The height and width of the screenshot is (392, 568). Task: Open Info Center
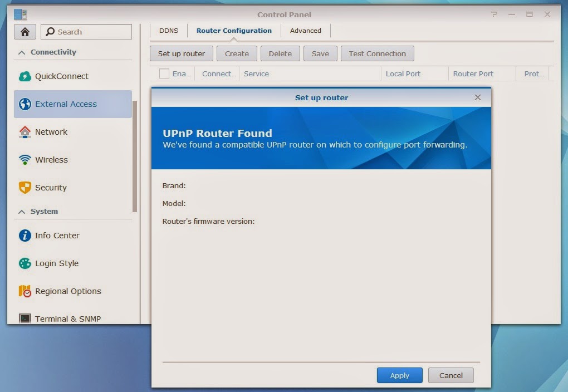pyautogui.click(x=56, y=236)
